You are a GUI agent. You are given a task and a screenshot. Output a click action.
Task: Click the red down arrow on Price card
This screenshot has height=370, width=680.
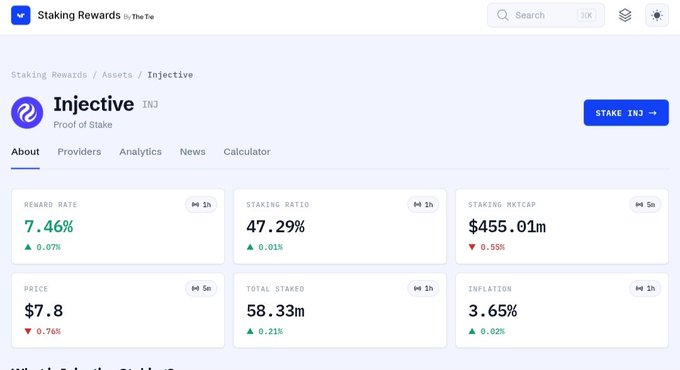(28, 331)
